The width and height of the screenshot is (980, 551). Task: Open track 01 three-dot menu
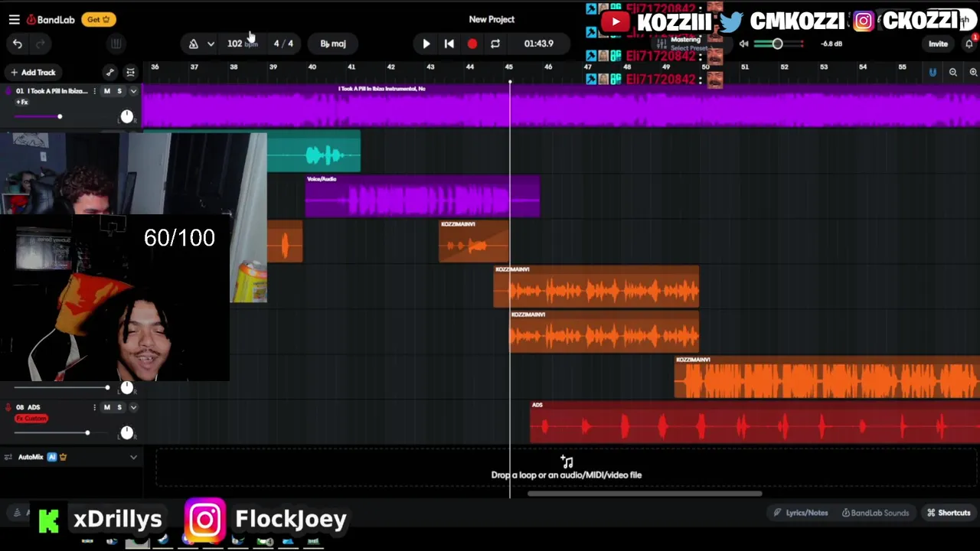click(95, 91)
